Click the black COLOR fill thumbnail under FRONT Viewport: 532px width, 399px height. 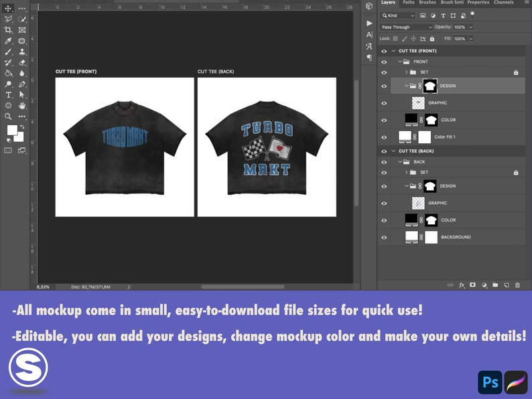(411, 120)
